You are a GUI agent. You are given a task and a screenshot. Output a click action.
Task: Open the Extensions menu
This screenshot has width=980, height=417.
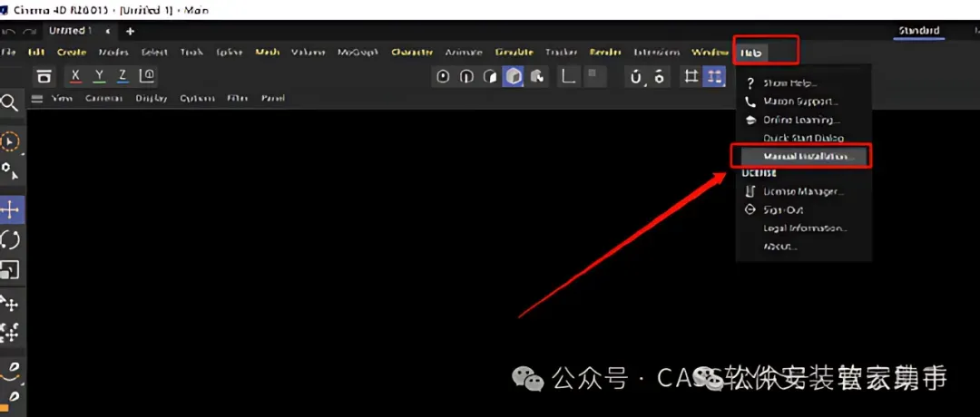click(657, 53)
